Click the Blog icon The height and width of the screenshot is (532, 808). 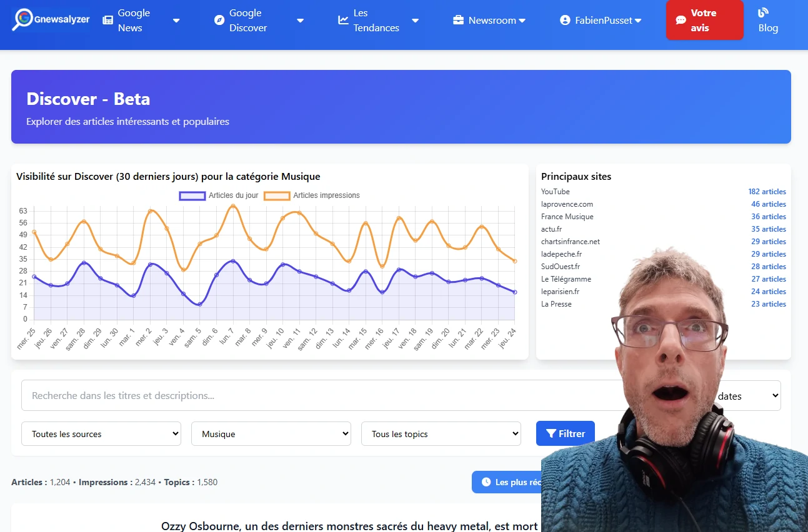pos(763,12)
